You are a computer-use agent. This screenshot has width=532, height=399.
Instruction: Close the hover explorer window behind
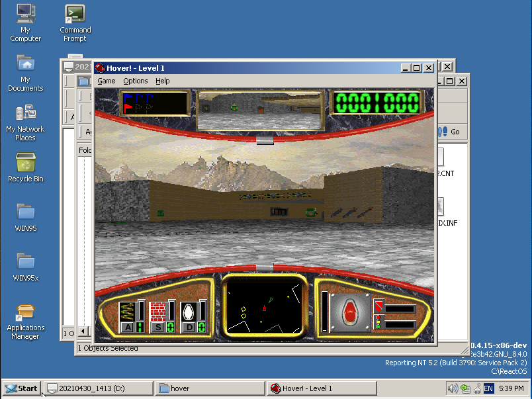pyautogui.click(x=462, y=81)
